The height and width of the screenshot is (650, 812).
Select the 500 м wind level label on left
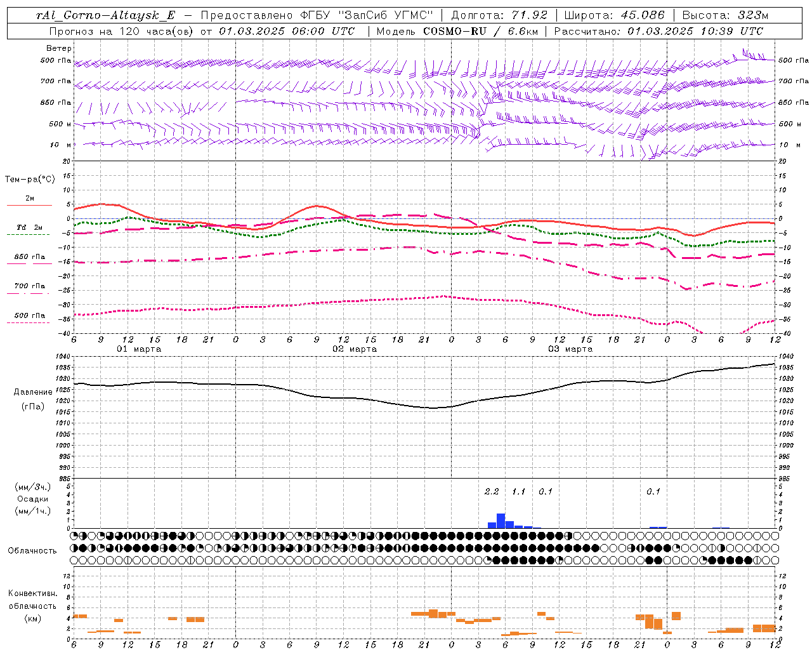[60, 124]
